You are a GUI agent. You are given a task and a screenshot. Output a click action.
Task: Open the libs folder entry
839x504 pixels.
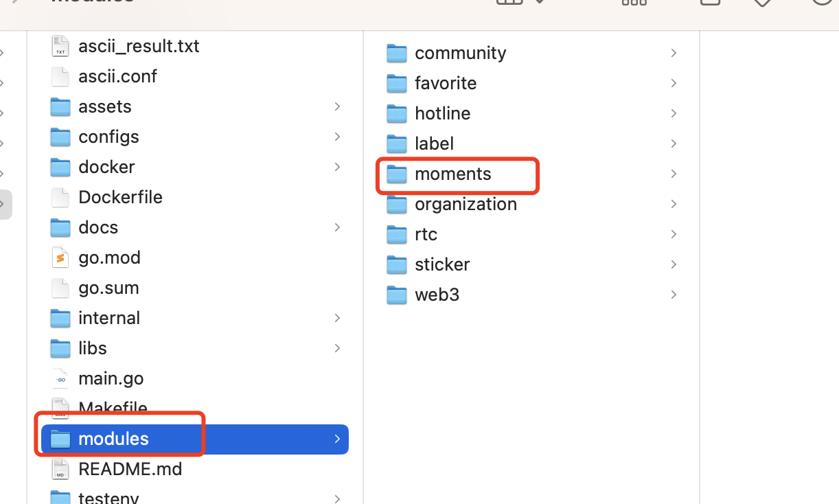click(x=92, y=348)
